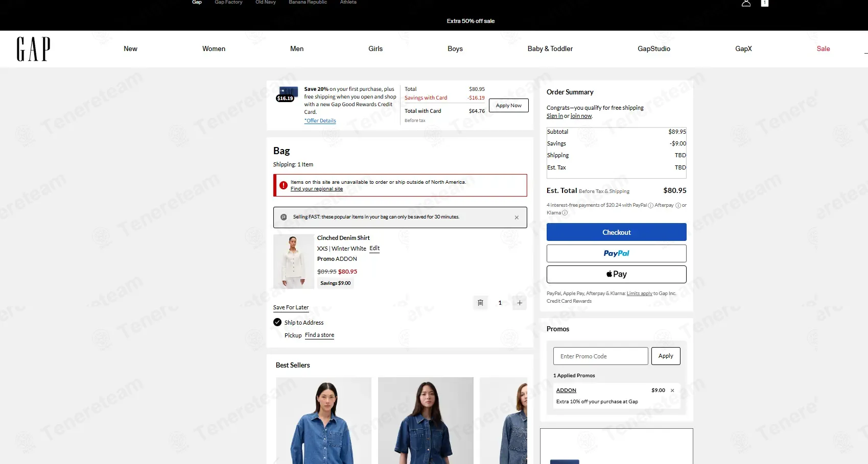Click the ADDON promo link

pos(566,390)
